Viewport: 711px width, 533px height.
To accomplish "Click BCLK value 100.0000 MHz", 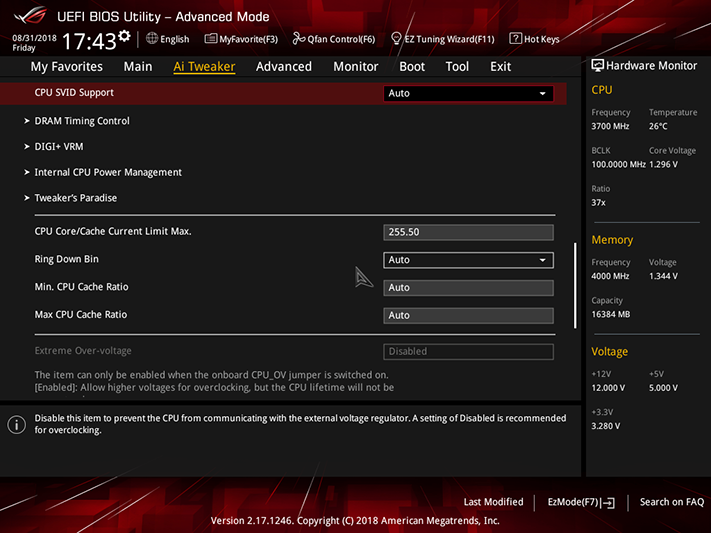I will pos(618,165).
